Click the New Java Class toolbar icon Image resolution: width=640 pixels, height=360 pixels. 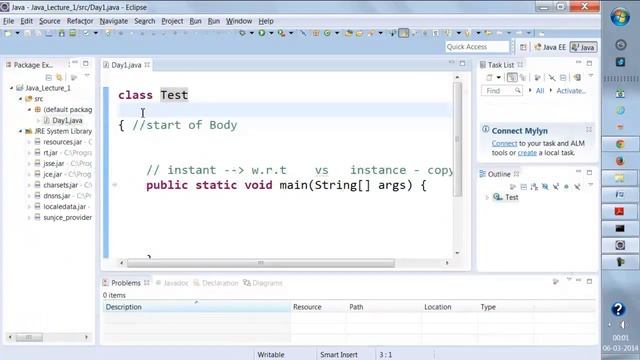coord(327,33)
